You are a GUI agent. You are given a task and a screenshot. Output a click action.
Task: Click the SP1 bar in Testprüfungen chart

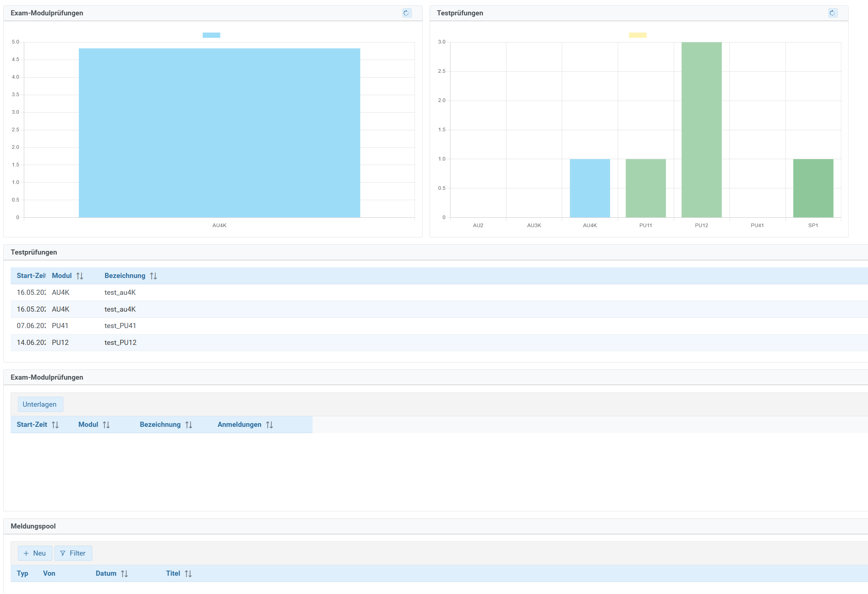(x=813, y=188)
